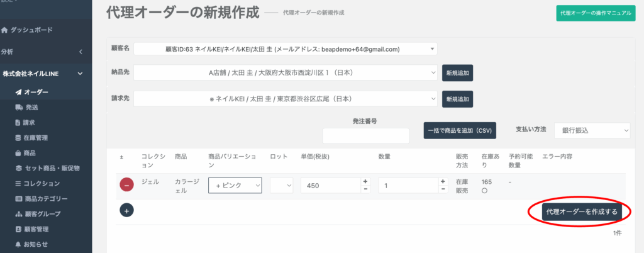Click the 発注番号 input field

click(x=365, y=135)
